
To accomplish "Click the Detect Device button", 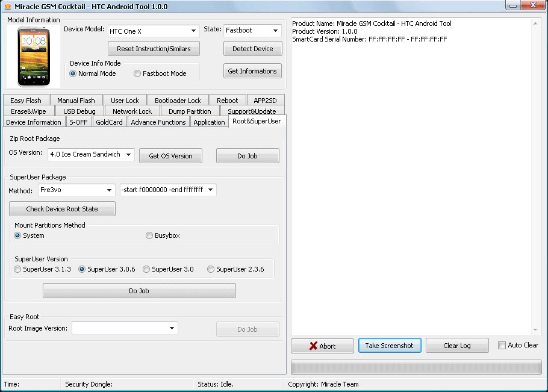I will coord(253,49).
